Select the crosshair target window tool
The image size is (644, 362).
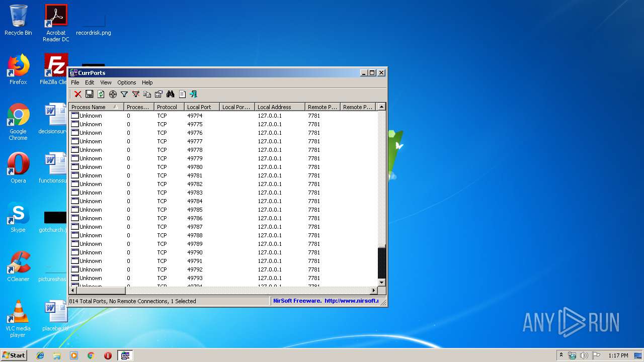113,94
